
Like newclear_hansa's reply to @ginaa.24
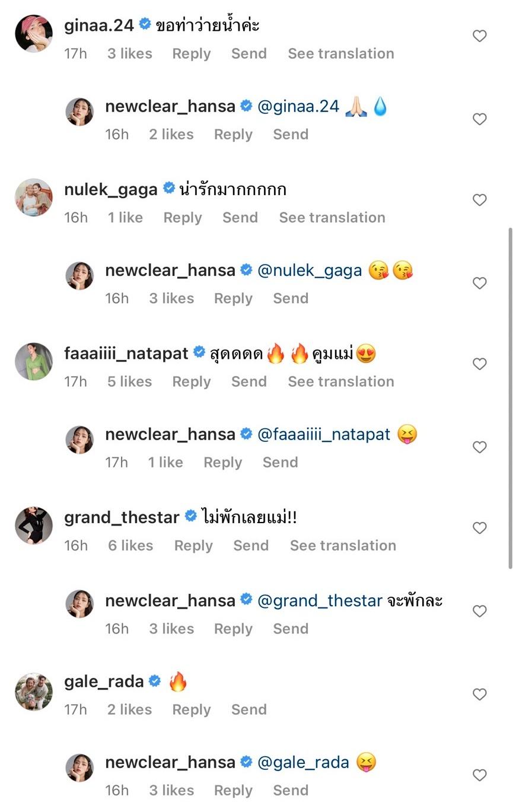click(x=479, y=119)
